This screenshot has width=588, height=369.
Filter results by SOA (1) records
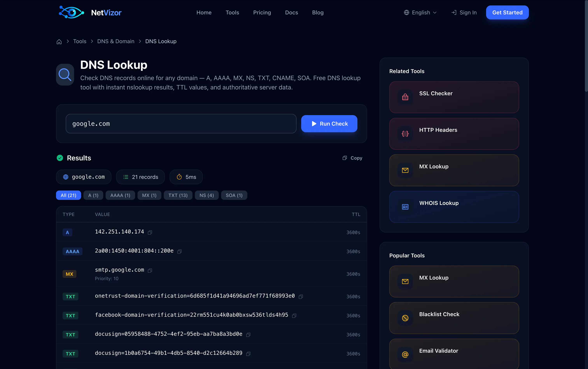tap(234, 195)
